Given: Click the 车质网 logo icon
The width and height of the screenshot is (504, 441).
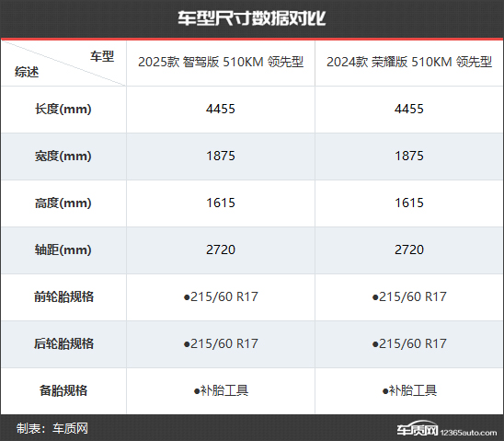Looking at the screenshot, I should tap(417, 428).
